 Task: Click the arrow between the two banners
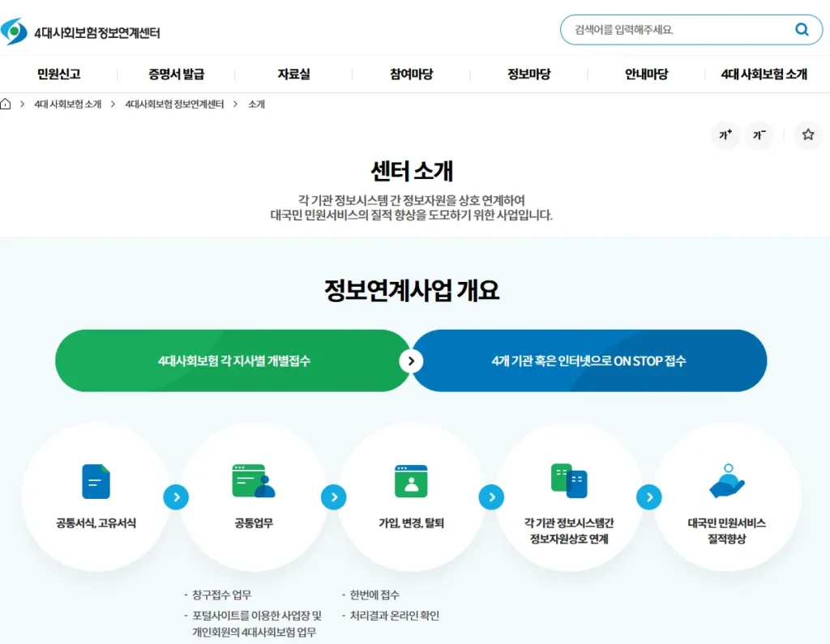click(412, 361)
